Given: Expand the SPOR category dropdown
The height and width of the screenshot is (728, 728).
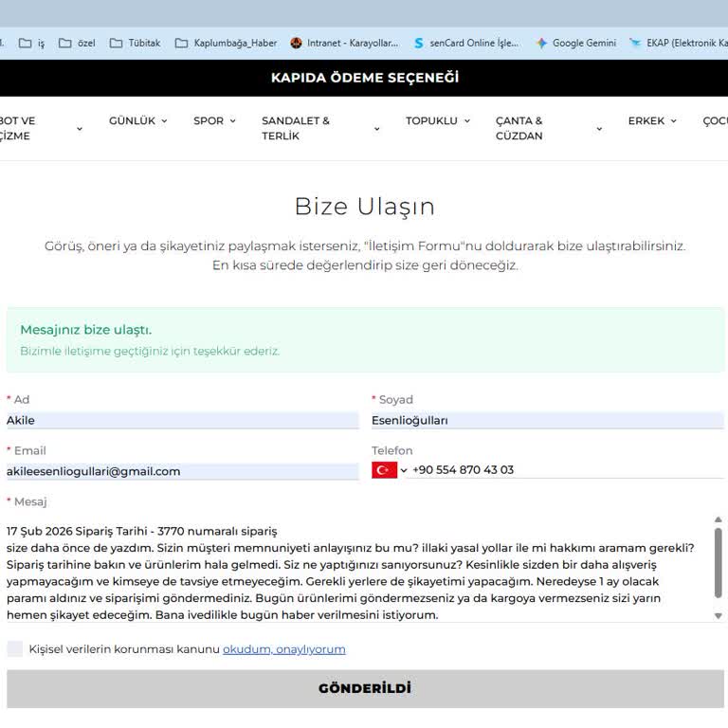Looking at the screenshot, I should (214, 121).
